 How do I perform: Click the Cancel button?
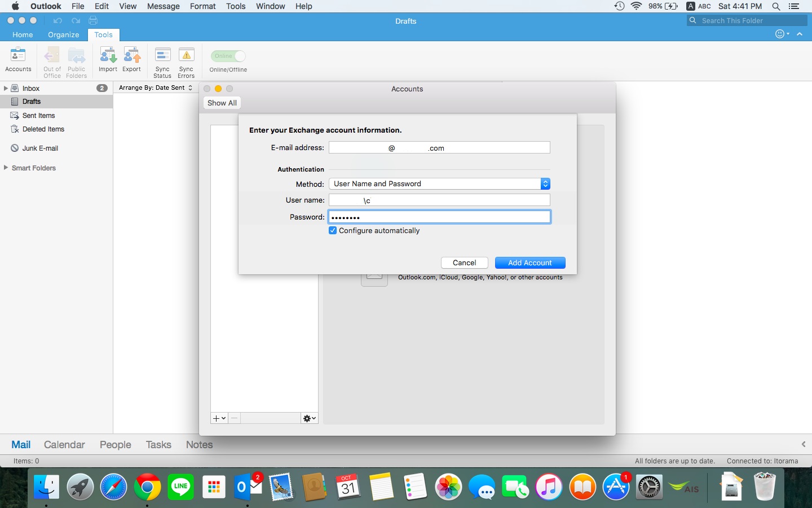pos(464,262)
